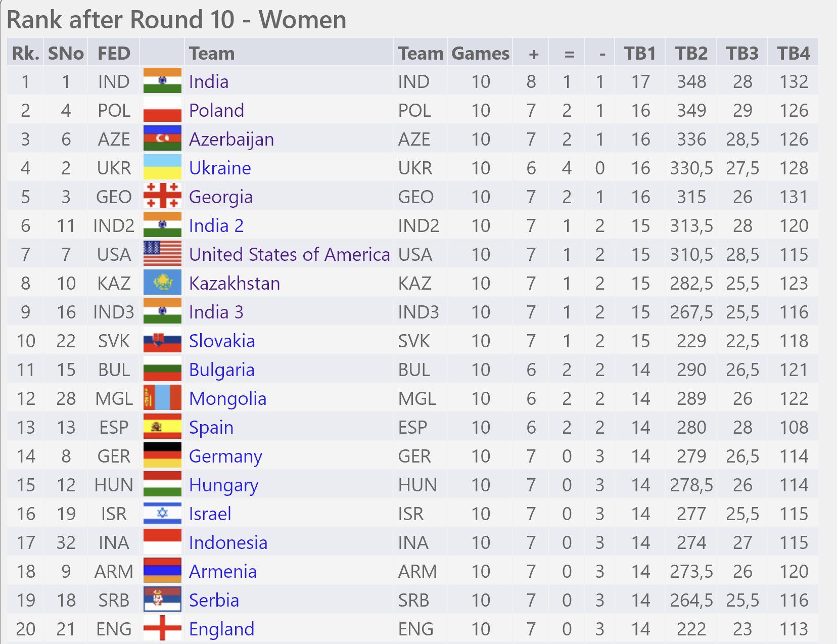Click the Games column header
Screen dimensions: 837x644
tap(480, 53)
